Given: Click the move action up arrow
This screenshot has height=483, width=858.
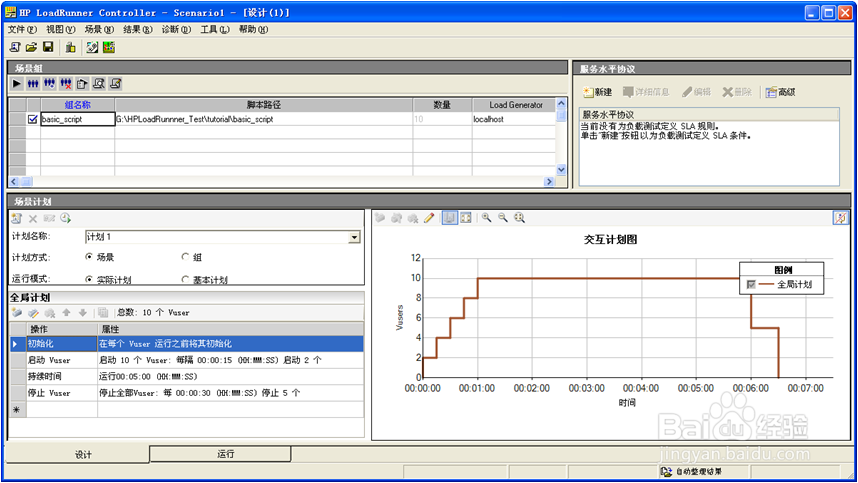Looking at the screenshot, I should [66, 313].
